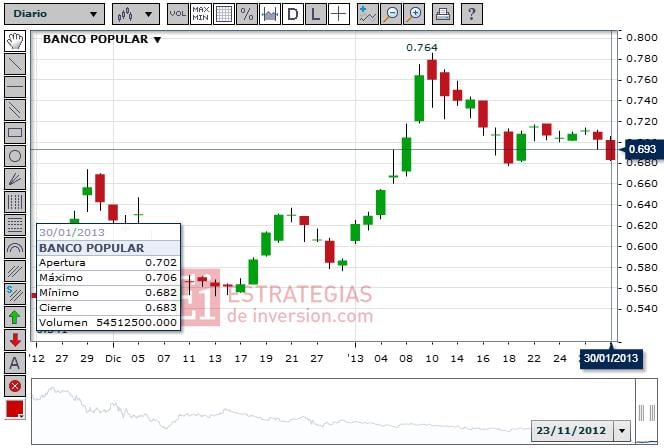
Task: Print the chart
Action: 443,14
